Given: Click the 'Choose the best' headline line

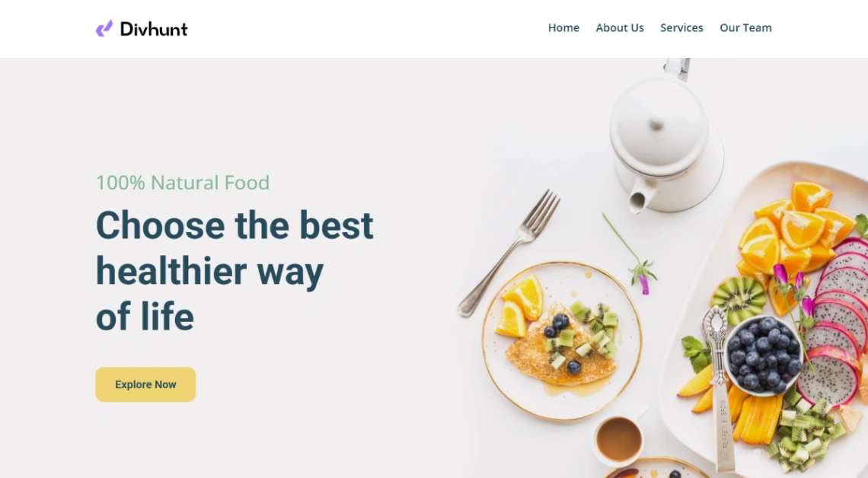Looking at the screenshot, I should 235,225.
